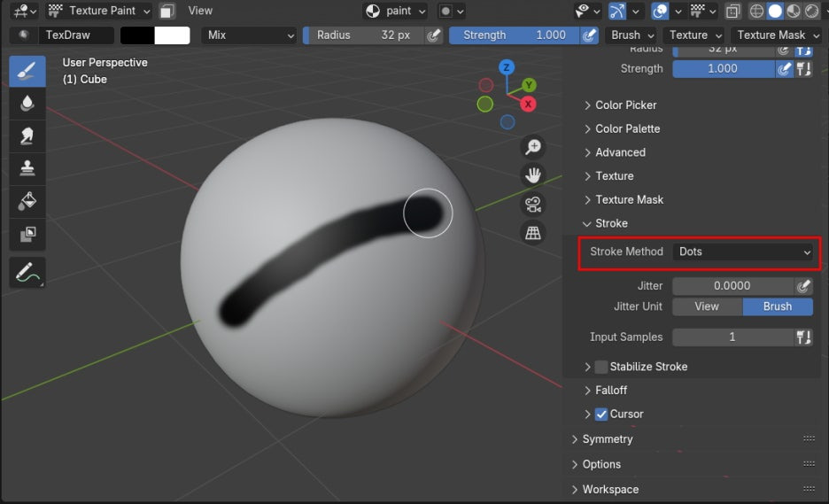
Task: Click the zoom viewport icon
Action: pos(533,146)
